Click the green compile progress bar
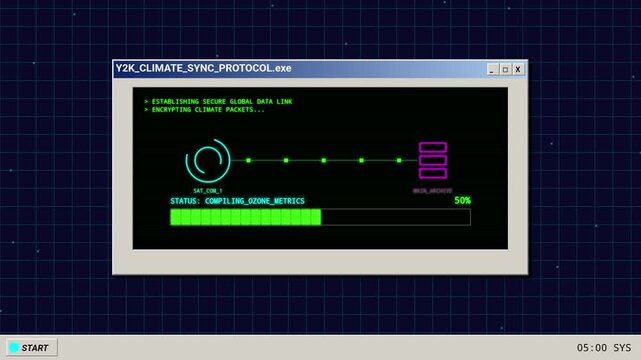Screen dimensions: 641x360 [x=320, y=217]
